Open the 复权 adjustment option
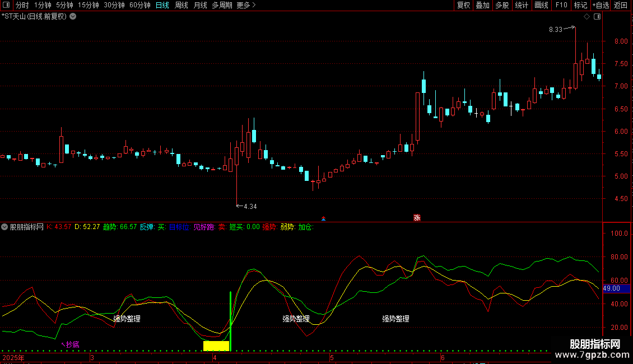633x364 pixels. click(x=463, y=5)
